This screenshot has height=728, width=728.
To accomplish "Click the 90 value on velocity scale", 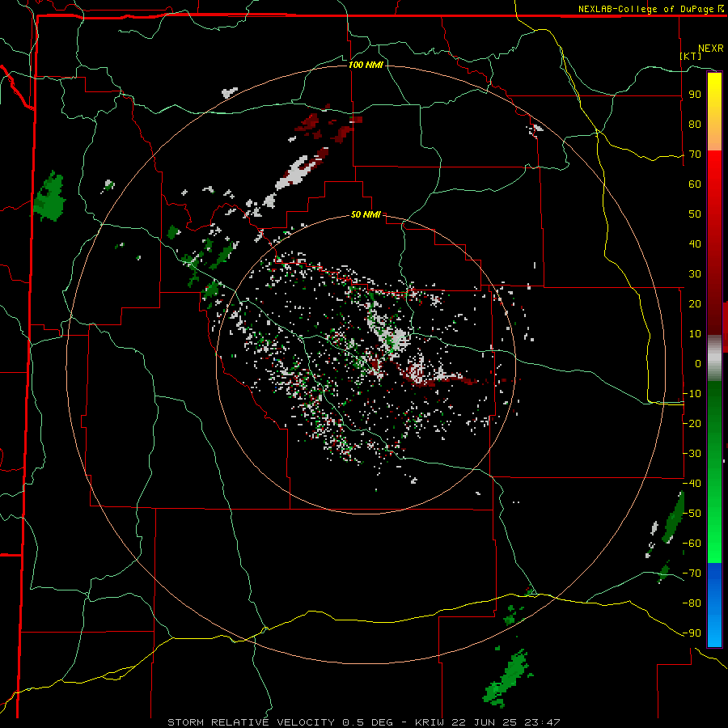I will coord(695,95).
